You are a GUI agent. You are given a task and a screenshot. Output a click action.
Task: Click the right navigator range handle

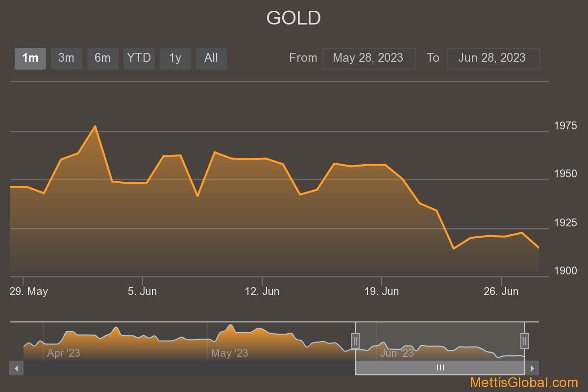525,340
